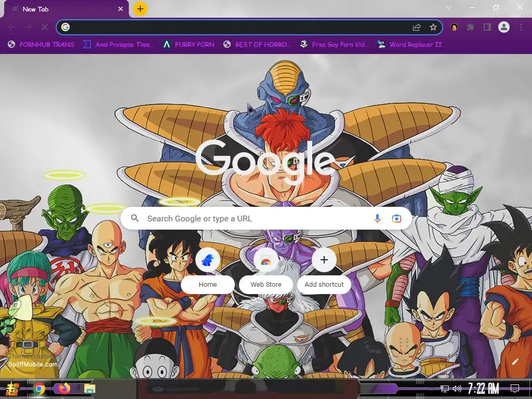Open the Word Replacer II bookmark

pos(409,45)
